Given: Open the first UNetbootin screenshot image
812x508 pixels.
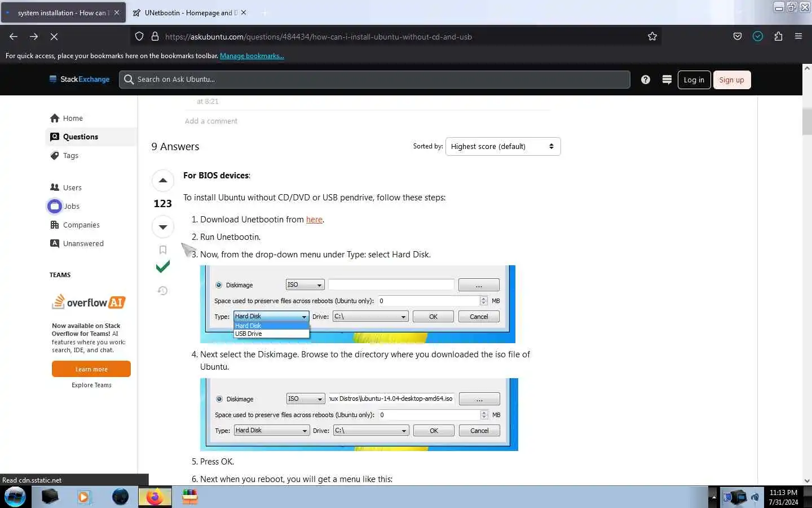Looking at the screenshot, I should pos(358,304).
